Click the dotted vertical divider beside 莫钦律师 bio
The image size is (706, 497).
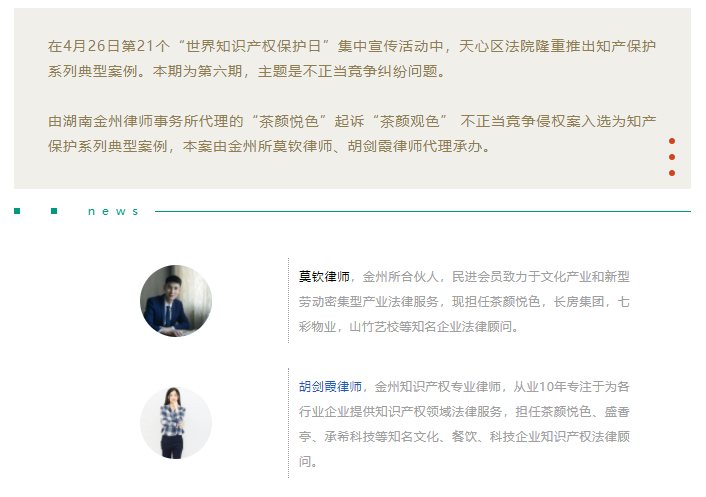[288, 301]
